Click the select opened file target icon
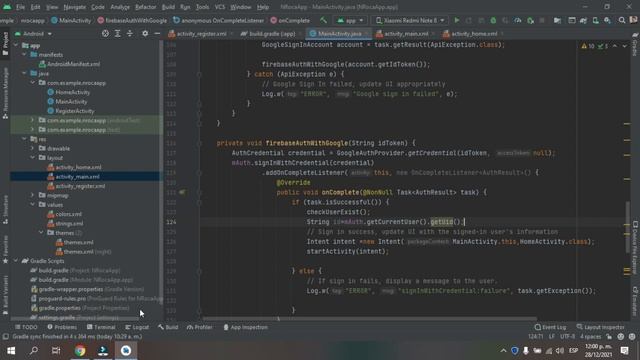This screenshot has height=360, width=640. (105, 33)
